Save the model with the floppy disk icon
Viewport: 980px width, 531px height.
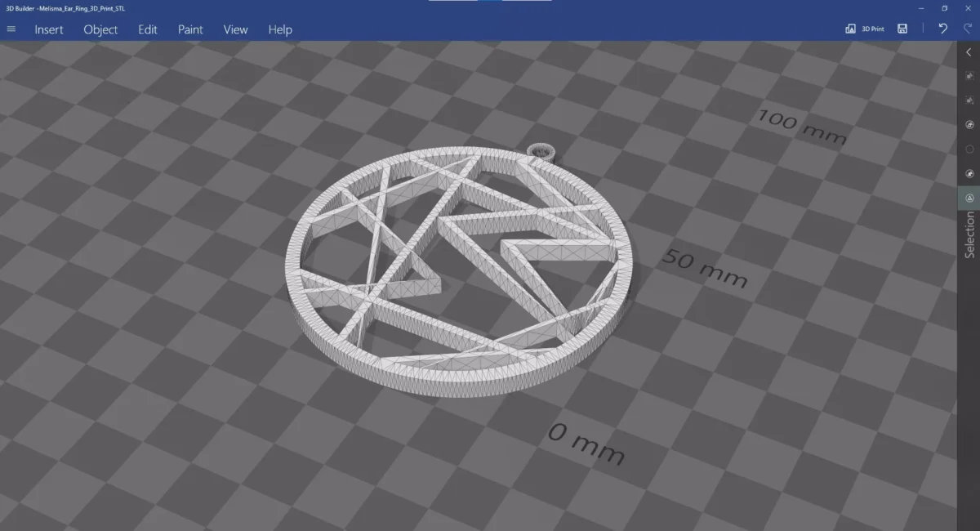[x=902, y=29]
